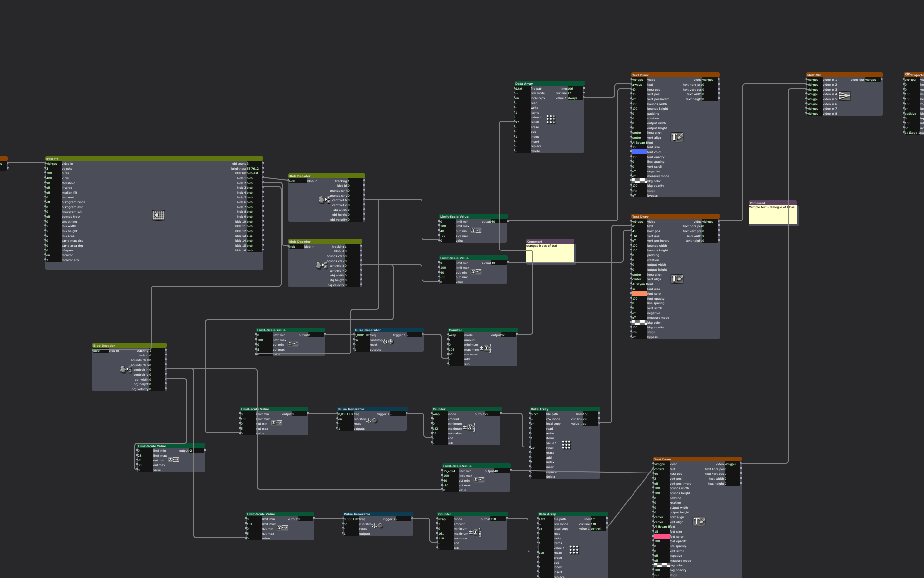Click the threshold value 90 on Eyes++
The width and height of the screenshot is (924, 578).
point(53,183)
